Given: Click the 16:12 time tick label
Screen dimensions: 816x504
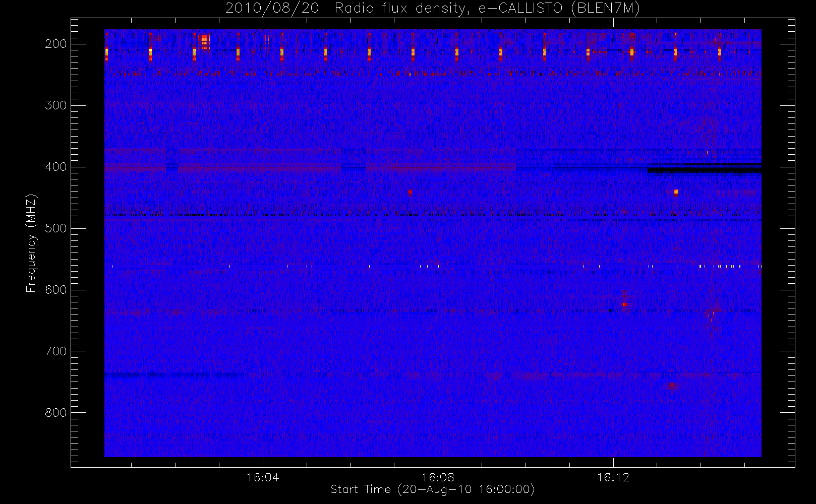Looking at the screenshot, I should 613,477.
